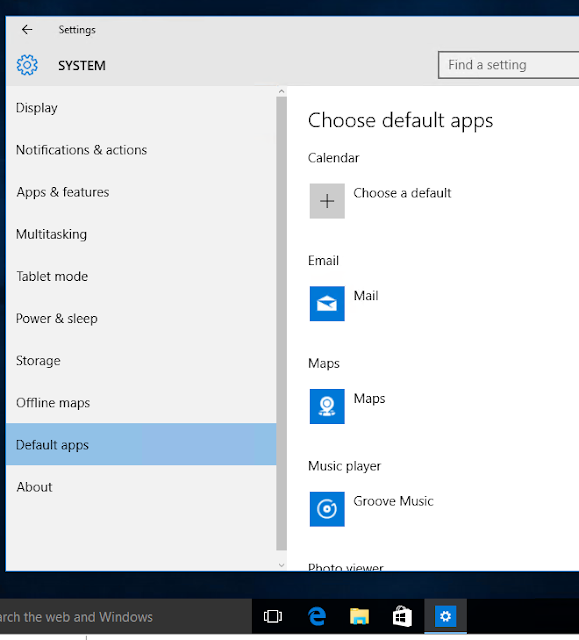Screen dimensions: 579x640
Task: Open File Explorer from taskbar
Action: pyautogui.click(x=359, y=616)
